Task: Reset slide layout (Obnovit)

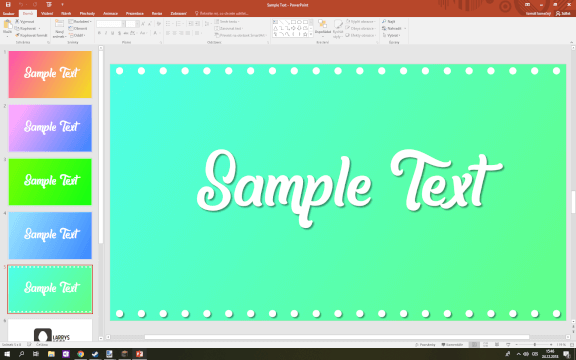Action: [78, 29]
